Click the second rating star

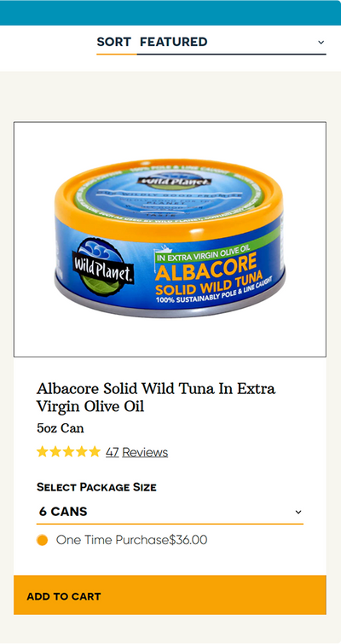55,452
